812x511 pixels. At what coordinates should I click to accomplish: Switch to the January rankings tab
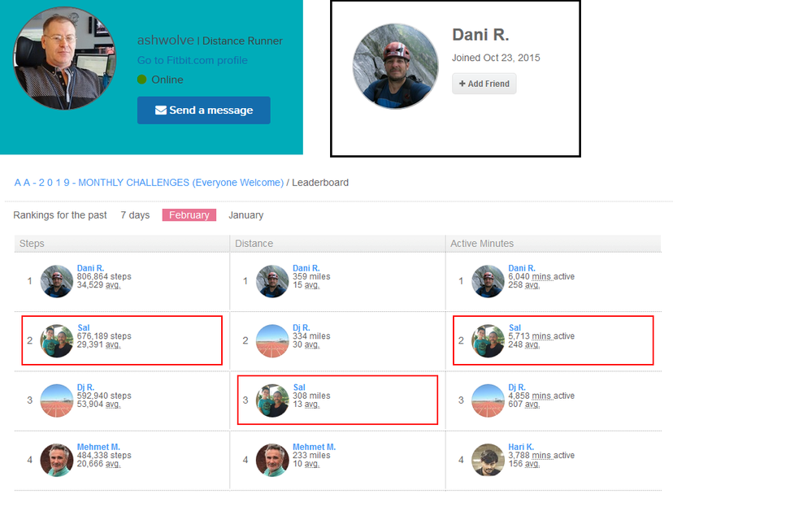245,214
